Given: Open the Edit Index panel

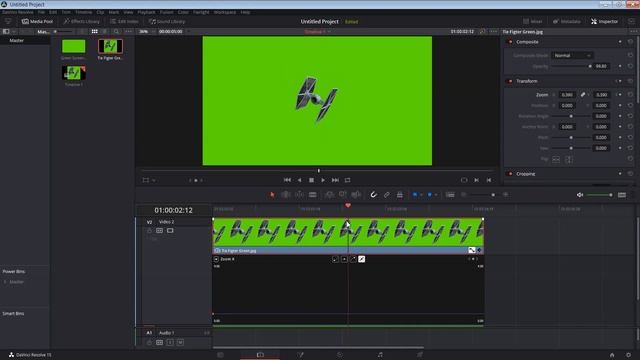Looking at the screenshot, I should (x=124, y=21).
